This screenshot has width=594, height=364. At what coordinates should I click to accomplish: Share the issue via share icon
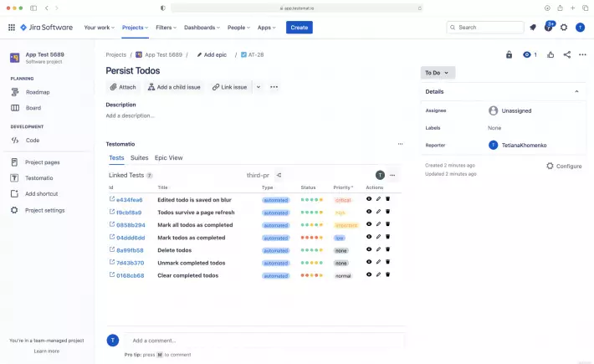click(x=567, y=54)
